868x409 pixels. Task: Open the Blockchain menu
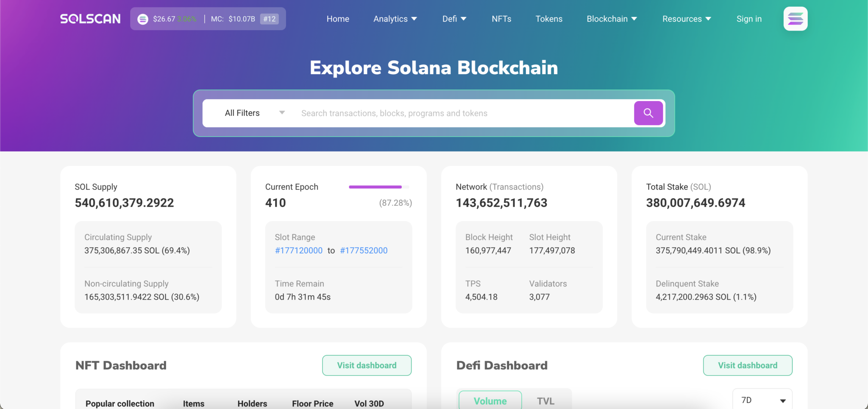click(x=611, y=19)
